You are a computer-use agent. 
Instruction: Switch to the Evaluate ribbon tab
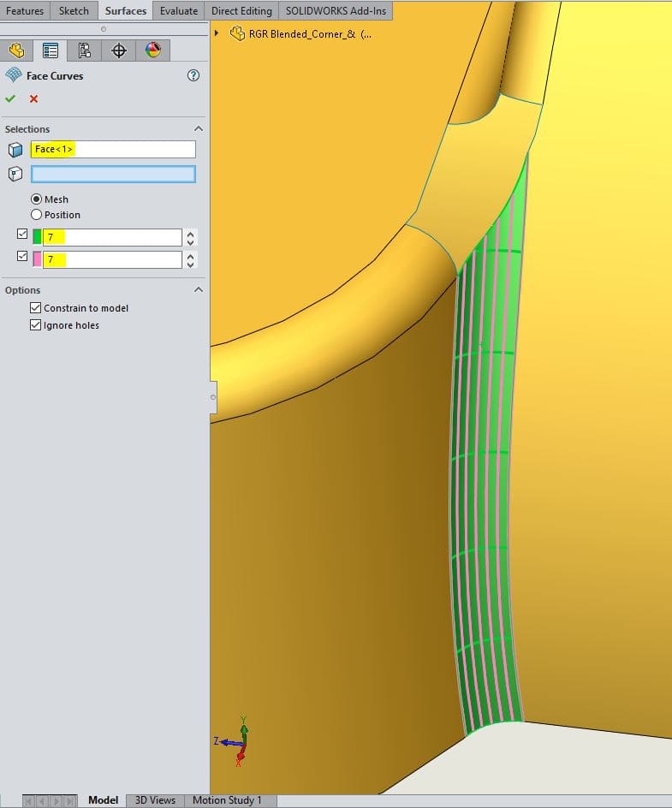179,11
